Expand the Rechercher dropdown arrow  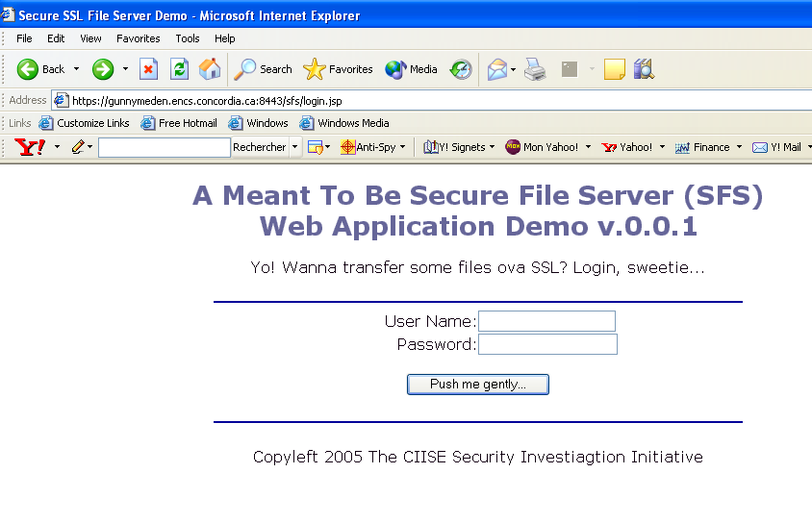click(x=294, y=147)
